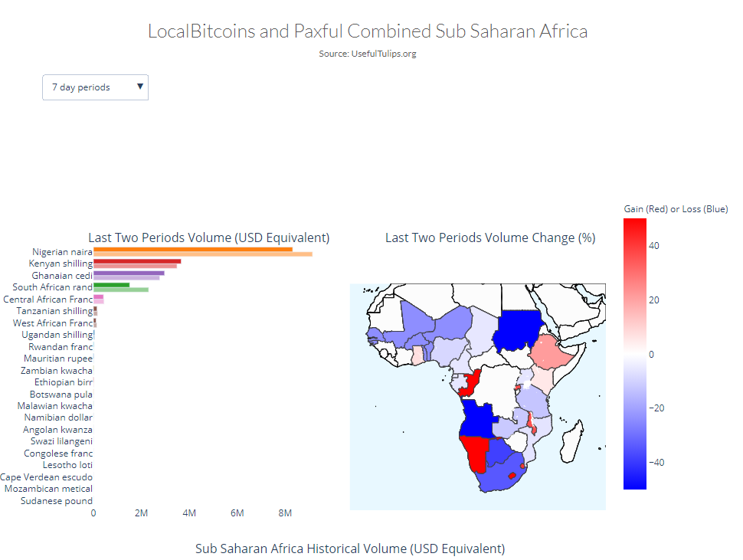
Task: Open the 7 day periods dropdown
Action: point(95,87)
